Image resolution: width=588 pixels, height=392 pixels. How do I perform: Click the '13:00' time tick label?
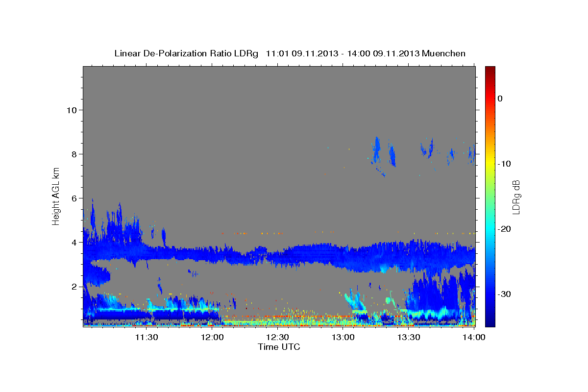pos(343,337)
